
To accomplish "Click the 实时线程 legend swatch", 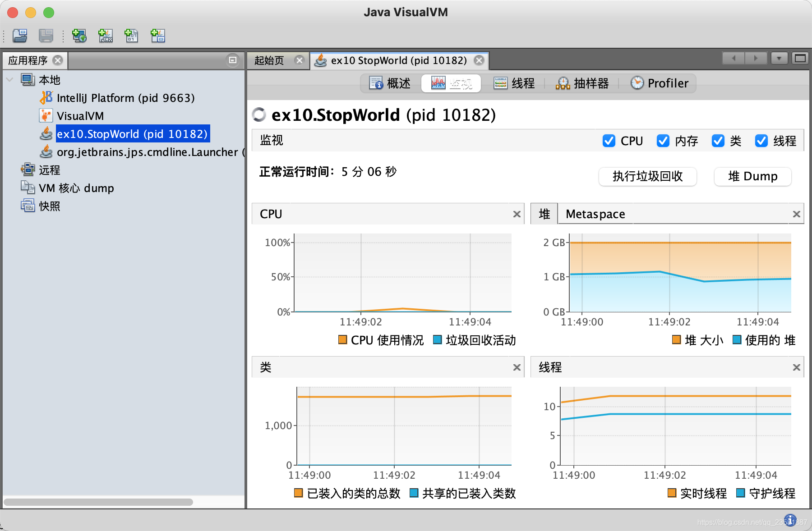I will 672,493.
